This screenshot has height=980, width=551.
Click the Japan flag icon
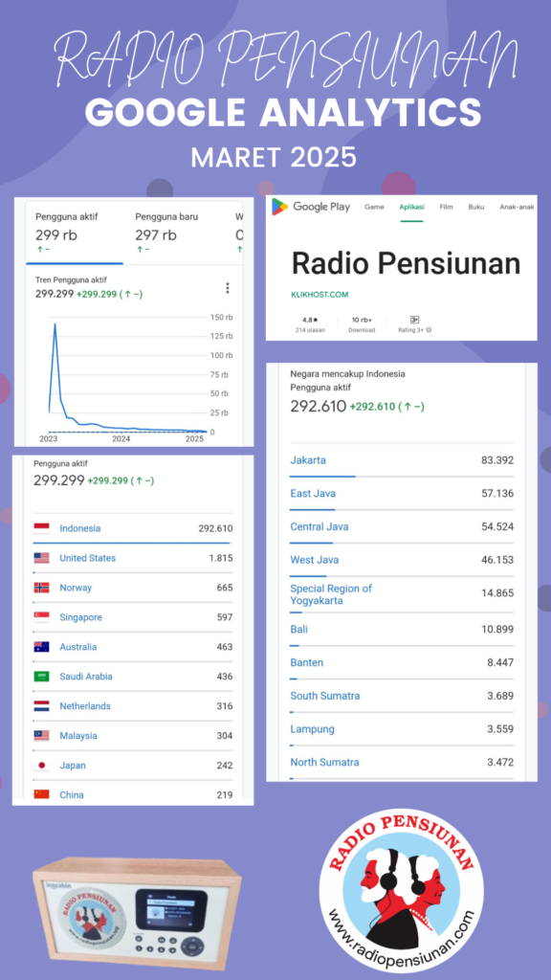(x=41, y=766)
